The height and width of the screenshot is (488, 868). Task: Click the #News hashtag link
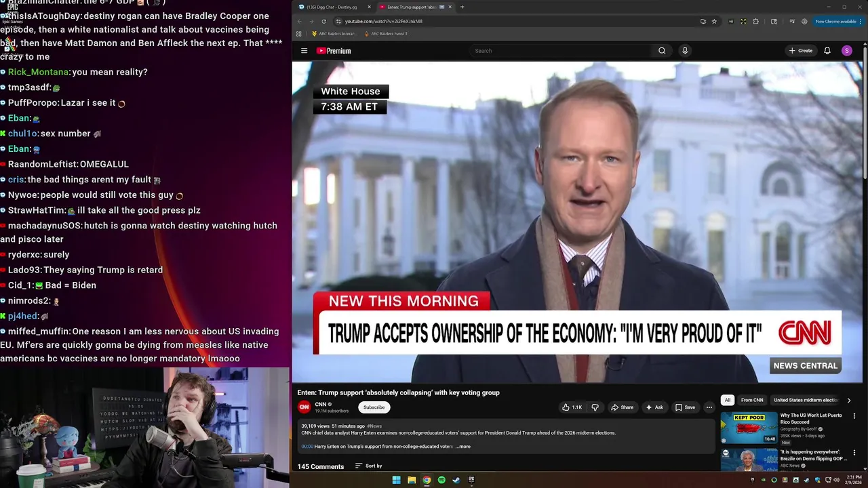click(374, 426)
